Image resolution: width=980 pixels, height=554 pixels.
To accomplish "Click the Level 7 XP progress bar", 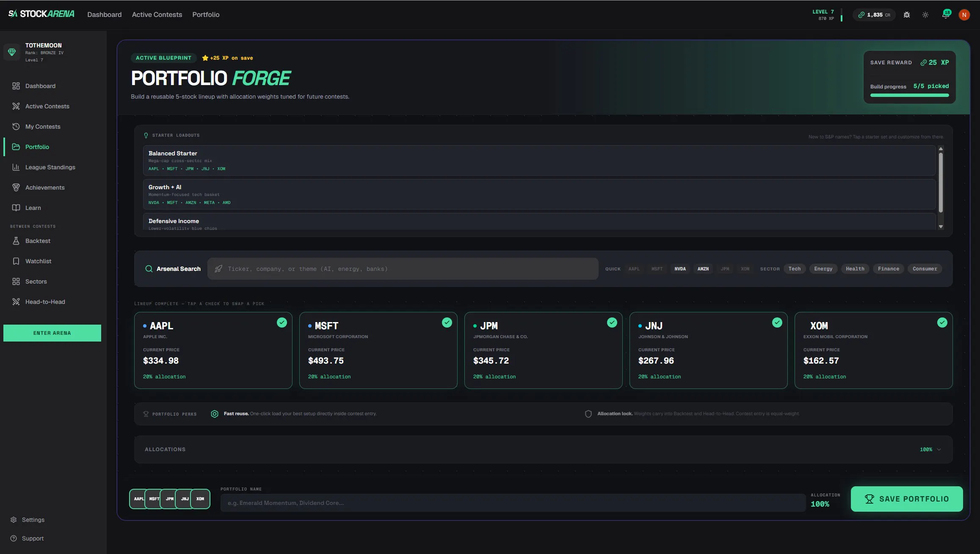I will coord(842,15).
